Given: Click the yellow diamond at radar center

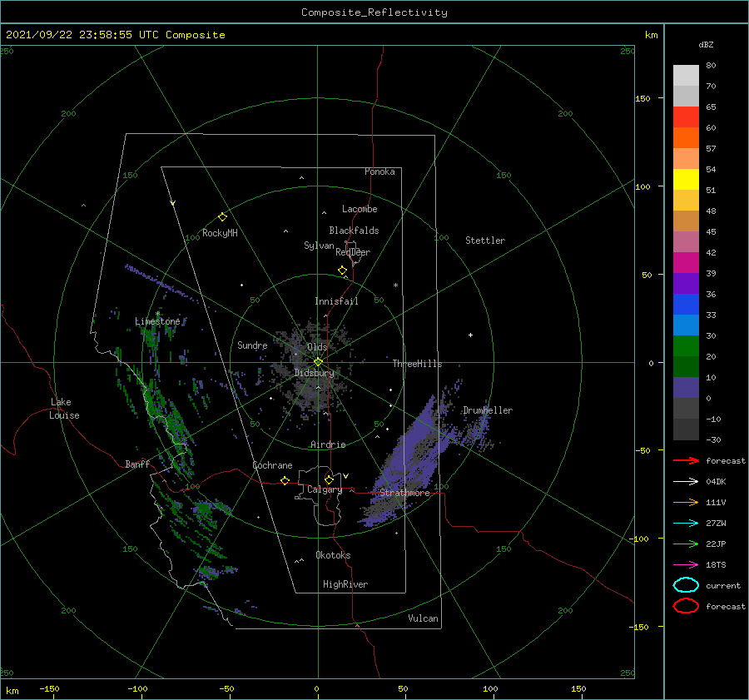Looking at the screenshot, I should pos(318,362).
